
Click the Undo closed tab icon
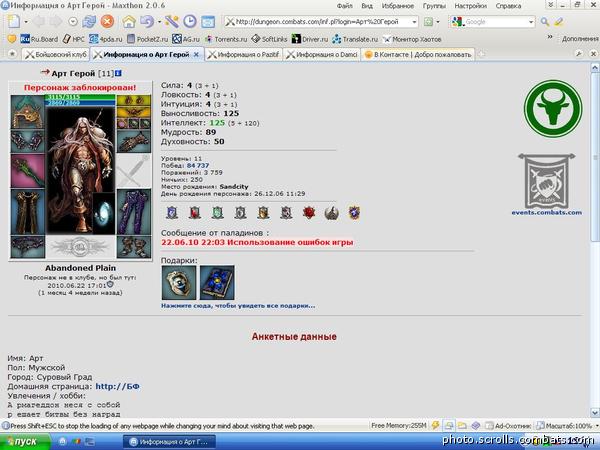pyautogui.click(x=147, y=21)
